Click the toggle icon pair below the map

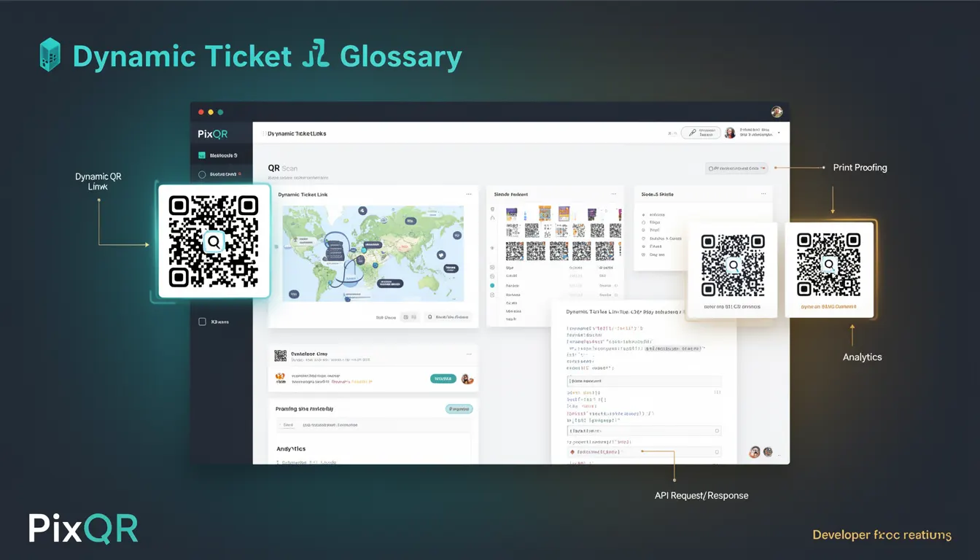point(409,317)
